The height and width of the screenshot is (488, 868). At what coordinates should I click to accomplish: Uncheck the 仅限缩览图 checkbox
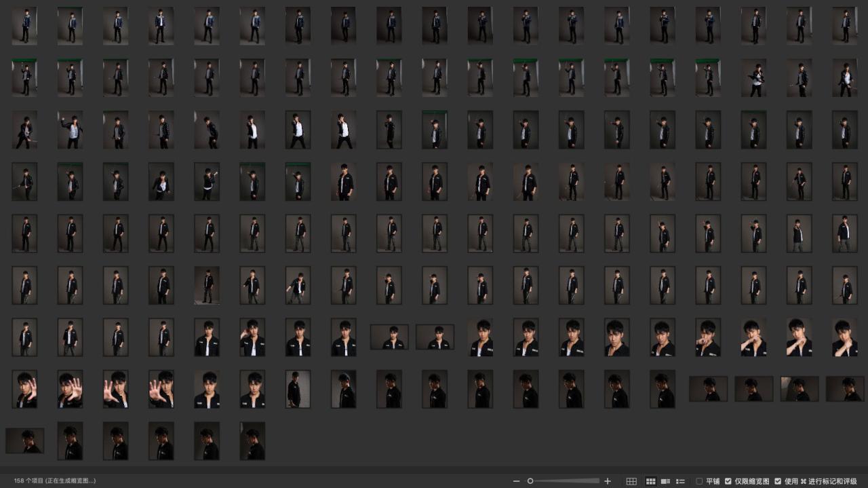click(x=728, y=481)
